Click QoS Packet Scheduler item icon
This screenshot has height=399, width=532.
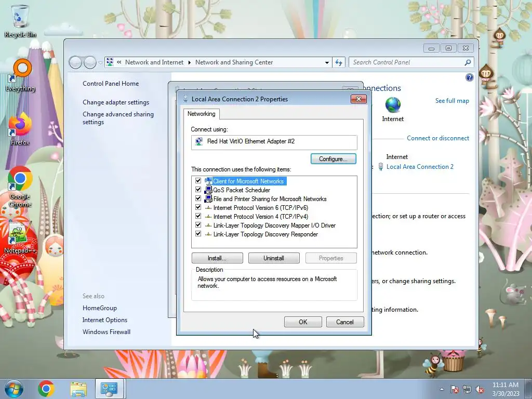pyautogui.click(x=208, y=190)
